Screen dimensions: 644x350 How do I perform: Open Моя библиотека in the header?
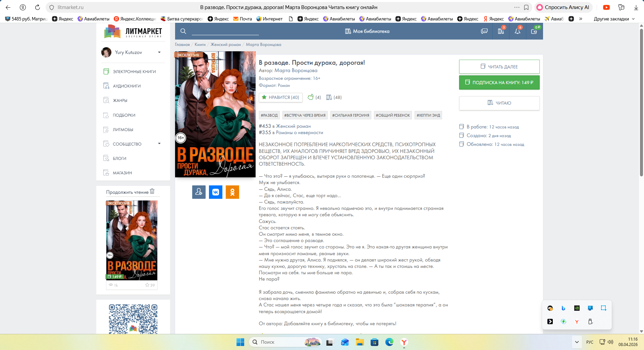click(367, 31)
